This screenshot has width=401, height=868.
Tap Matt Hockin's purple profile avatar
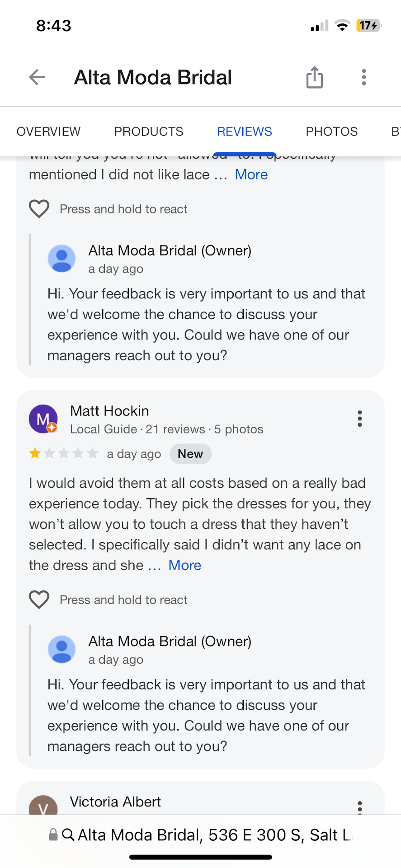pos(43,419)
